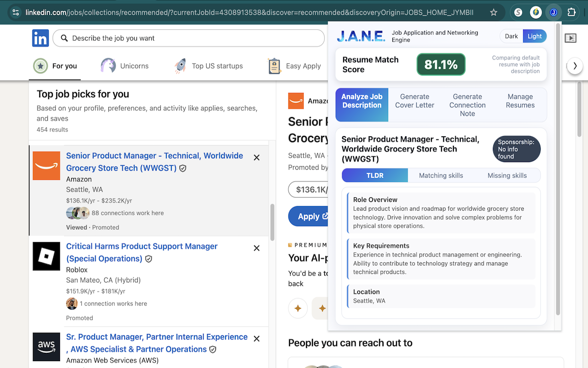
Task: Click the 88 connections profile avatars
Action: pos(78,213)
